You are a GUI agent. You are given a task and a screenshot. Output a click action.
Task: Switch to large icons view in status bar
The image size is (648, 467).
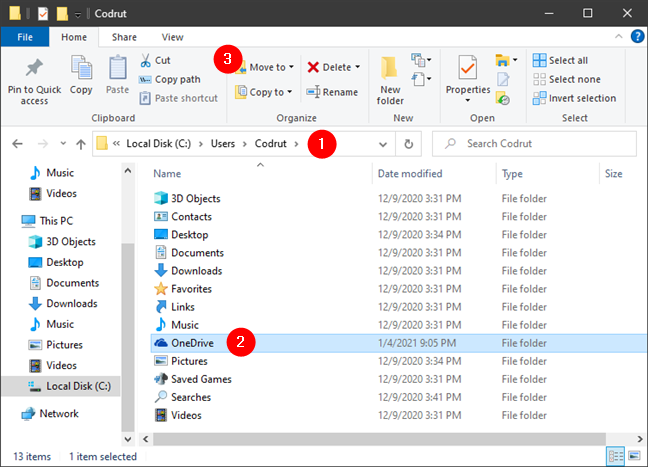pos(634,456)
